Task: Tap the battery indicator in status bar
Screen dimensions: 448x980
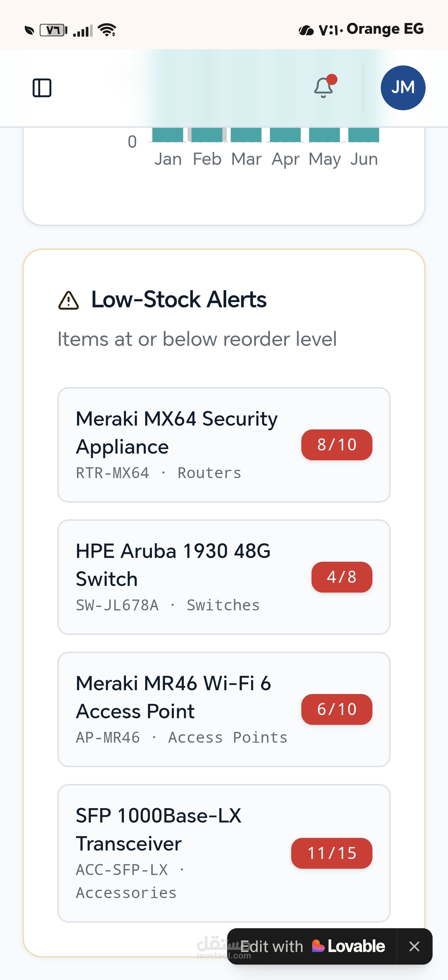Action: (x=54, y=30)
